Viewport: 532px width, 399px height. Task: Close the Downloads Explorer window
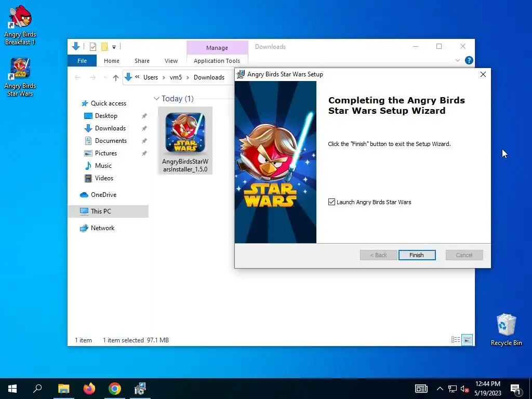click(x=463, y=46)
